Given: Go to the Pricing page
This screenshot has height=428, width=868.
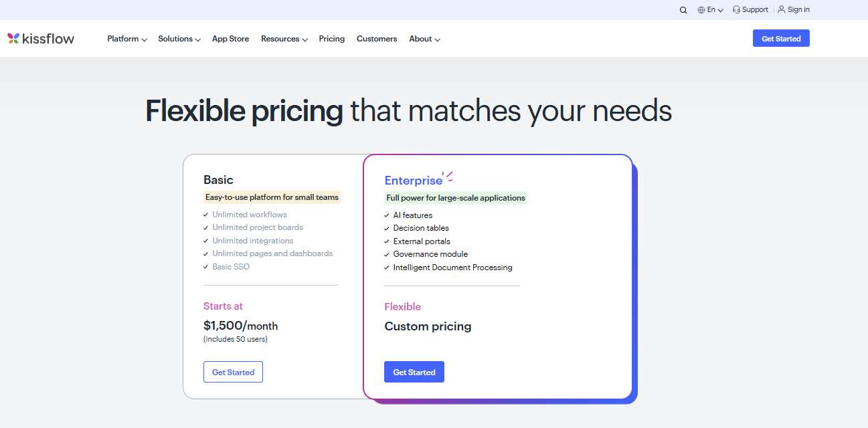Looking at the screenshot, I should [332, 39].
